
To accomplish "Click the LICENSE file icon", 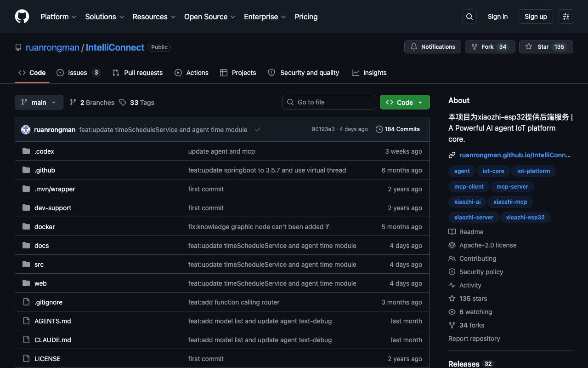I will (26, 359).
